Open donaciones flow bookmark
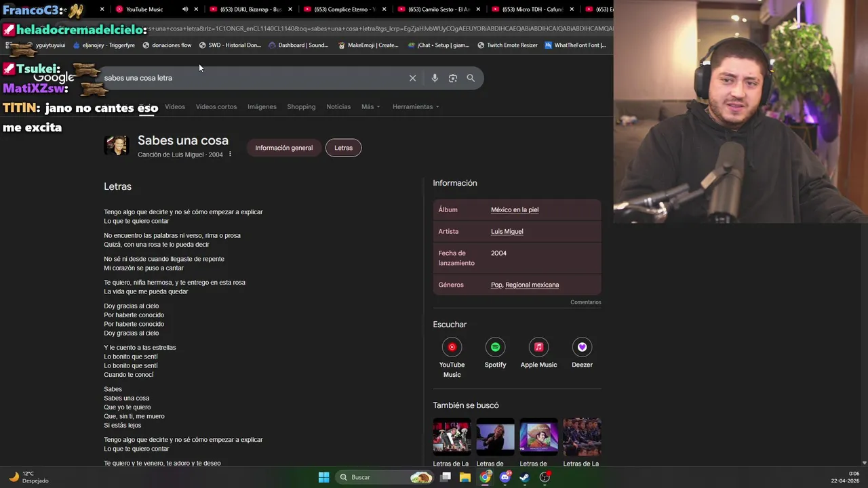868x488 pixels. point(167,45)
